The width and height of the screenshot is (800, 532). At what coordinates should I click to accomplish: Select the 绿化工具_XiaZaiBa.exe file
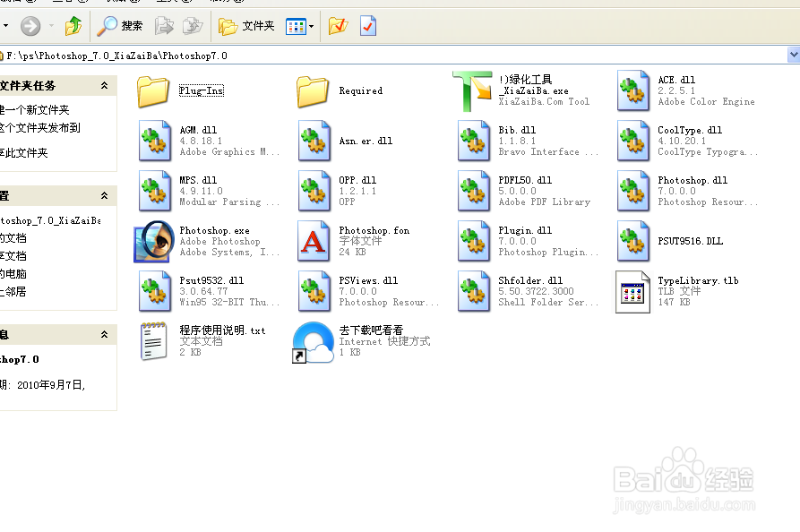click(472, 90)
